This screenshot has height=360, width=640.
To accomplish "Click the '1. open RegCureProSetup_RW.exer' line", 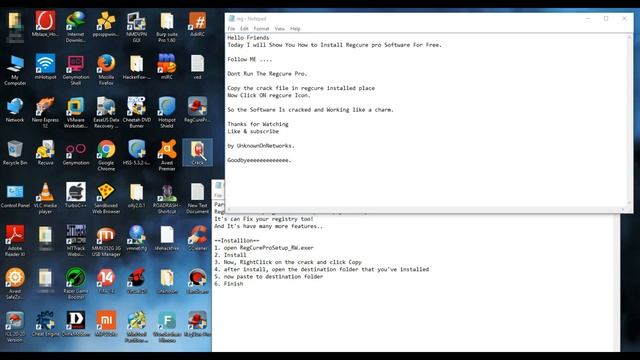I will [264, 248].
